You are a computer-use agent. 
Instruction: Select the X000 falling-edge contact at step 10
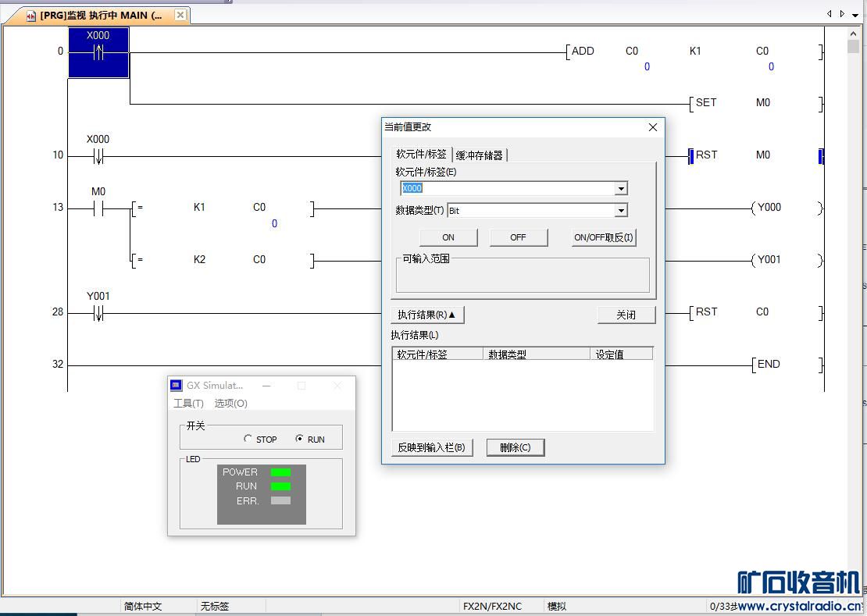click(x=98, y=157)
